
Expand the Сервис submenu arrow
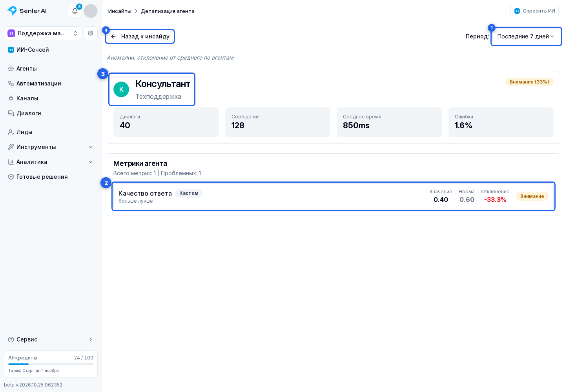coord(91,339)
